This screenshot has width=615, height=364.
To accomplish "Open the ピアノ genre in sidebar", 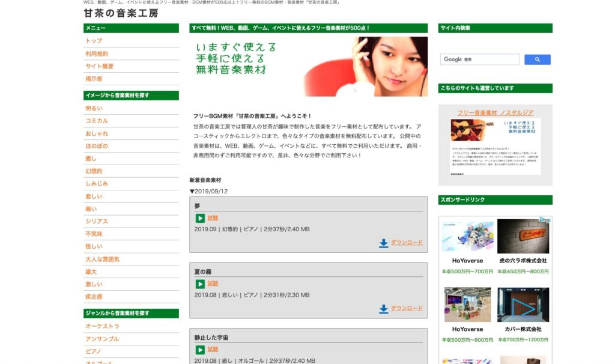I will point(93,351).
